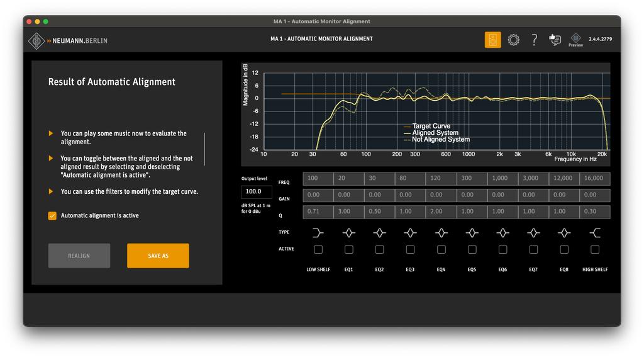The width and height of the screenshot is (644, 357).
Task: Click EQ8 frequency field 12,000
Action: point(564,179)
